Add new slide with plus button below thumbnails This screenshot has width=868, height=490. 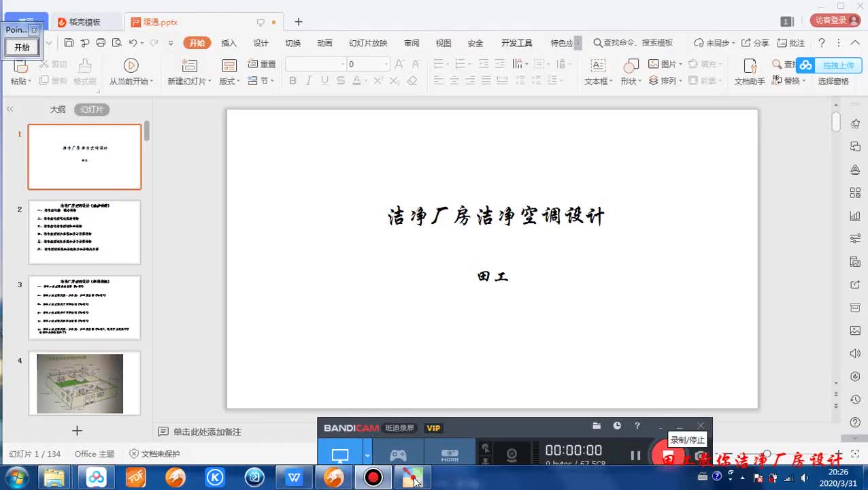click(x=77, y=431)
